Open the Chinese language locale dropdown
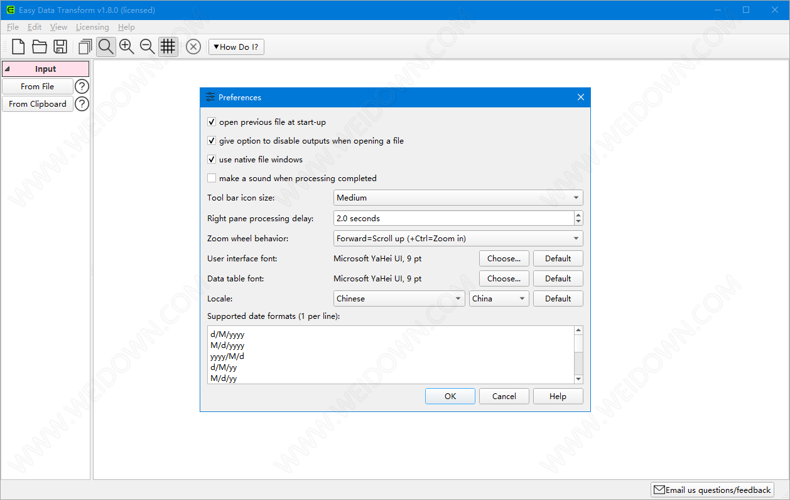Viewport: 790px width, 500px height. tap(399, 298)
